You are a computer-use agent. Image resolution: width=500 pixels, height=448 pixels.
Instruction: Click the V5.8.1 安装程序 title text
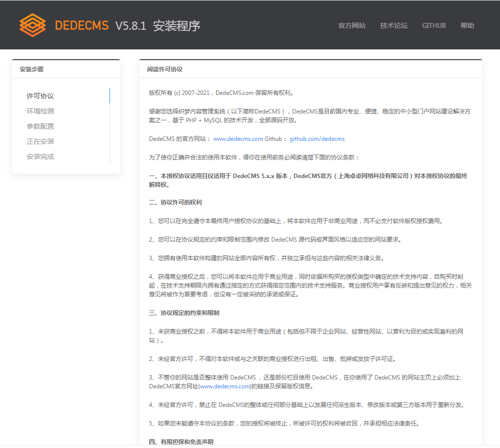158,25
